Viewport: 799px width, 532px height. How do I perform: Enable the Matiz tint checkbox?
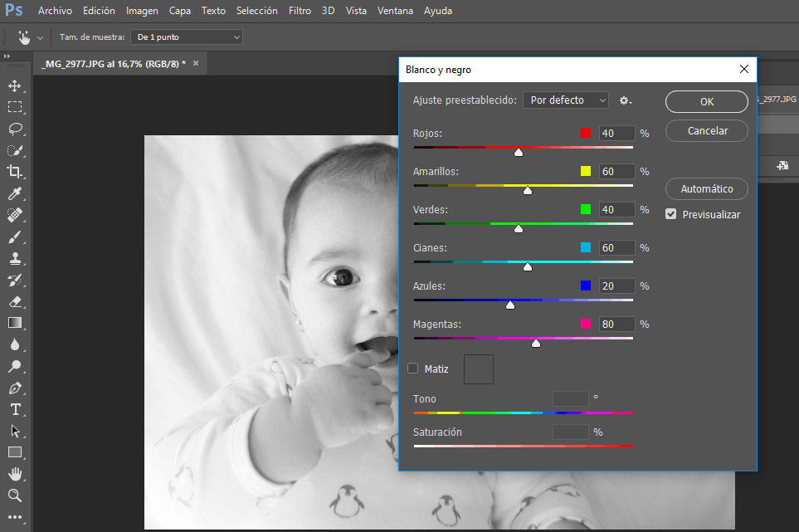tap(412, 368)
